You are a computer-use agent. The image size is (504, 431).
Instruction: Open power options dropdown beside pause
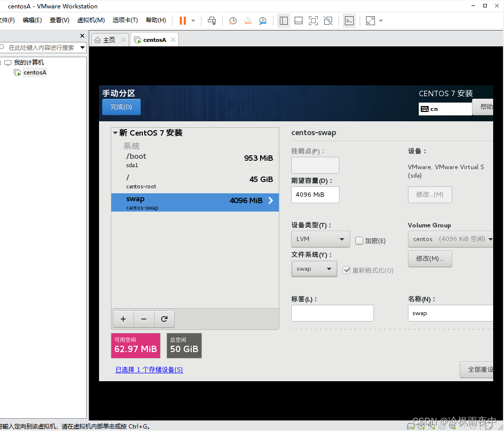(x=193, y=21)
